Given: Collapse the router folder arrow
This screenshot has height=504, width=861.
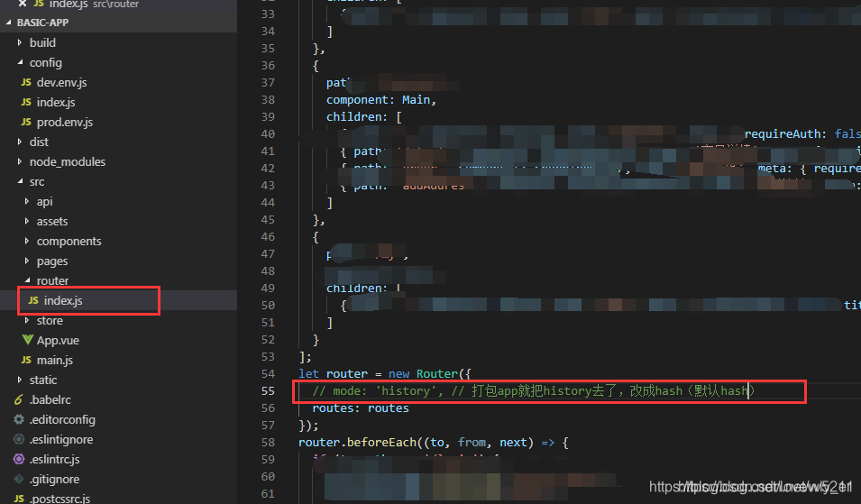Looking at the screenshot, I should (27, 280).
